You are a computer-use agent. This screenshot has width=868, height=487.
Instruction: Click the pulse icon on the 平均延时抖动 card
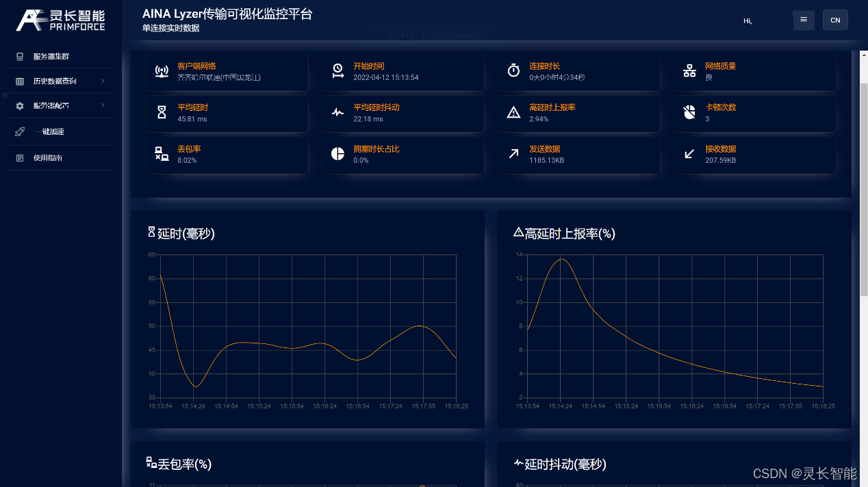point(337,112)
